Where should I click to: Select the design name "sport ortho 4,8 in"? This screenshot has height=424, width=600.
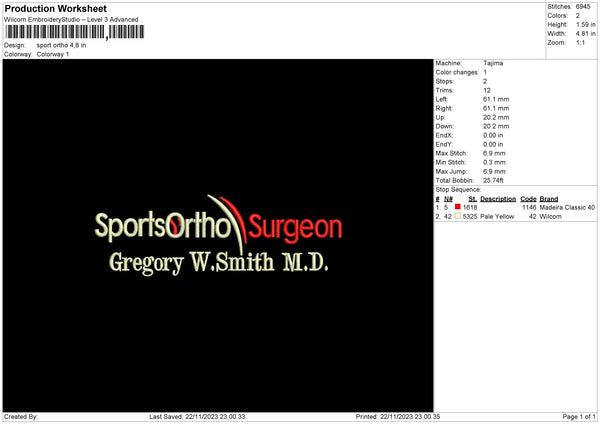click(x=61, y=45)
